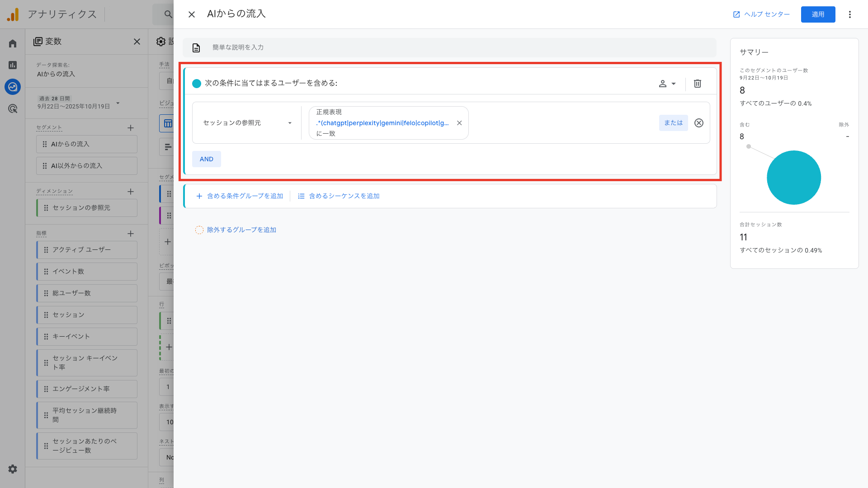868x488 pixels.
Task: Add a metric using the plus icon
Action: (131, 234)
